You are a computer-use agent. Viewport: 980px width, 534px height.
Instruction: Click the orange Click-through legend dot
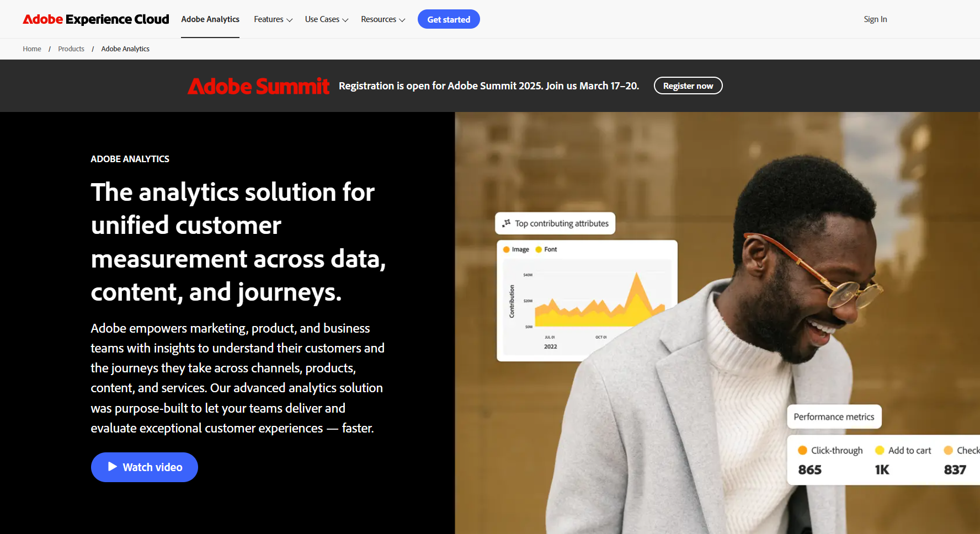tap(802, 450)
